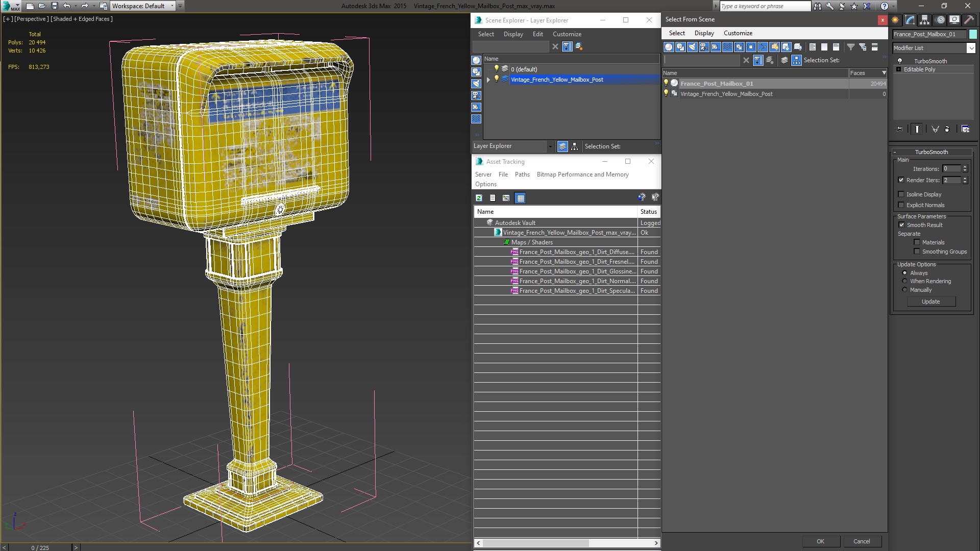
Task: Toggle Display Shapes filter in Select From Scene
Action: tap(680, 47)
